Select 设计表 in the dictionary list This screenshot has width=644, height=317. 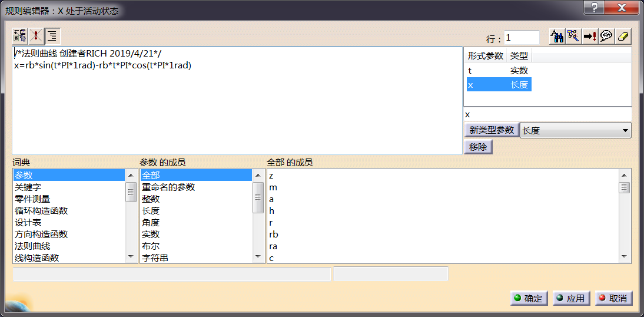69,223
